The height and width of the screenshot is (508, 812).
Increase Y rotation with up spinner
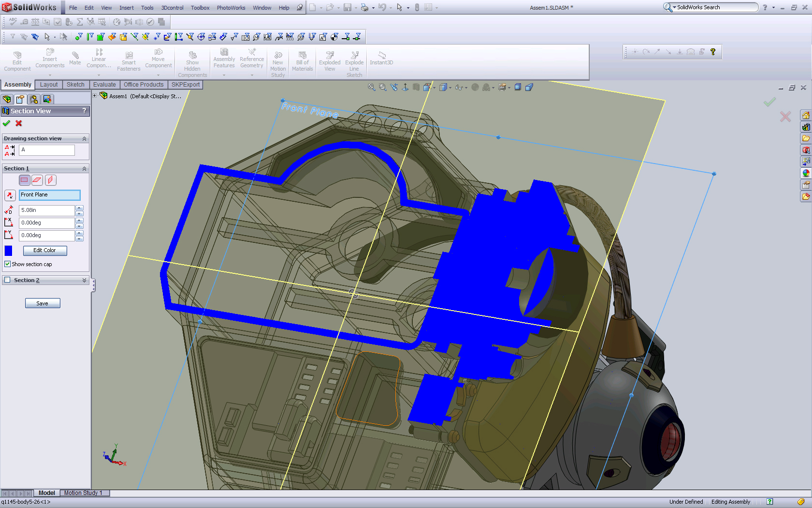[x=80, y=233]
